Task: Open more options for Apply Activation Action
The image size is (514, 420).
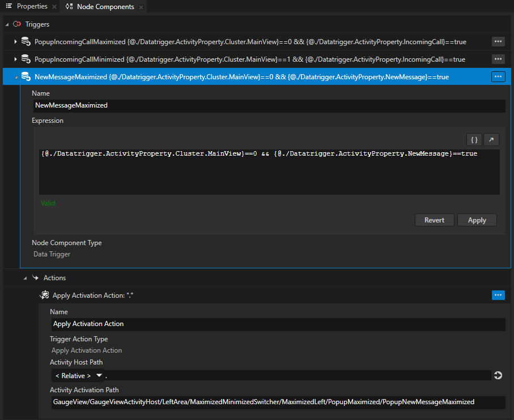Action: tap(498, 295)
